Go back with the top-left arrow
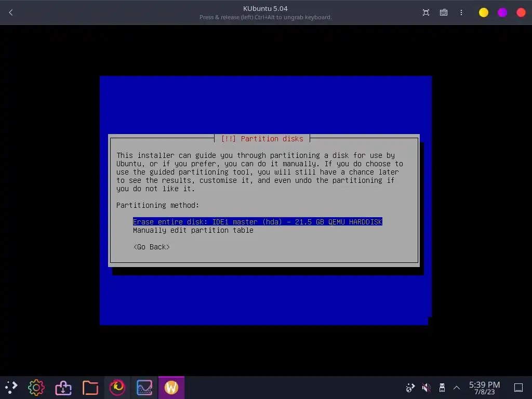This screenshot has height=399, width=532. click(11, 12)
